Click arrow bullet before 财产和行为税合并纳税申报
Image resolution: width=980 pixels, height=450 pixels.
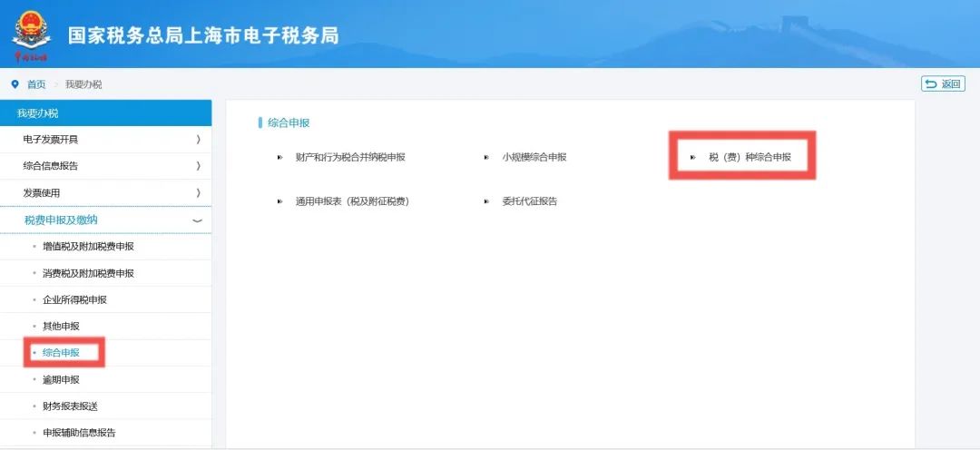[x=280, y=157]
